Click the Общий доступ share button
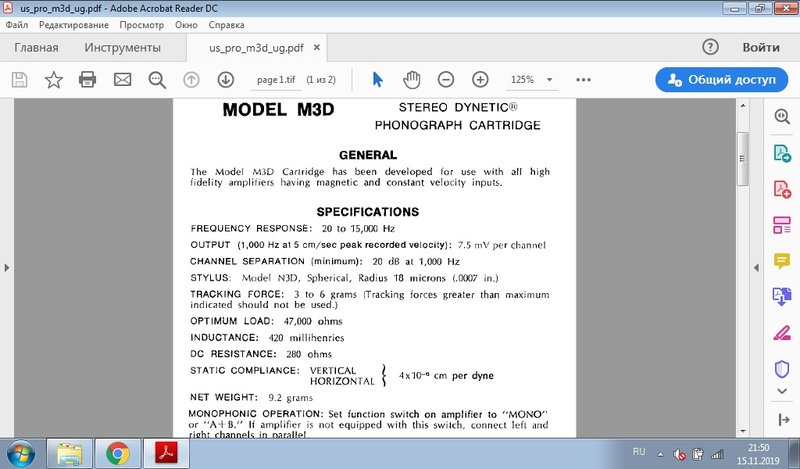The height and width of the screenshot is (469, 800). coord(721,80)
